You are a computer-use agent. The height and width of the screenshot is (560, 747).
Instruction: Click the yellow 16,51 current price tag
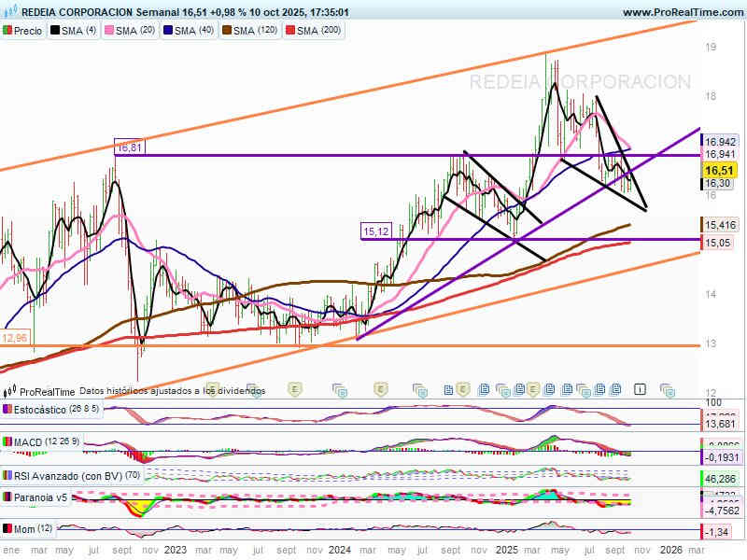(718, 171)
